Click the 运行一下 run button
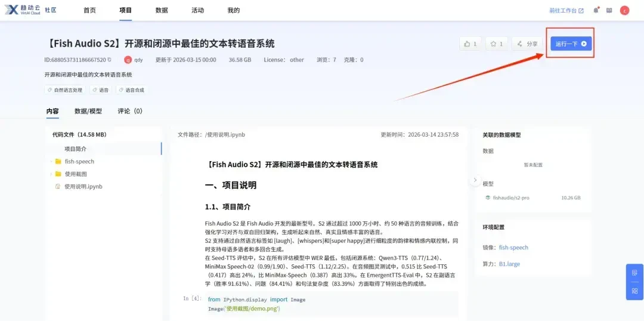Viewport: 644px width, 321px height. click(x=571, y=44)
